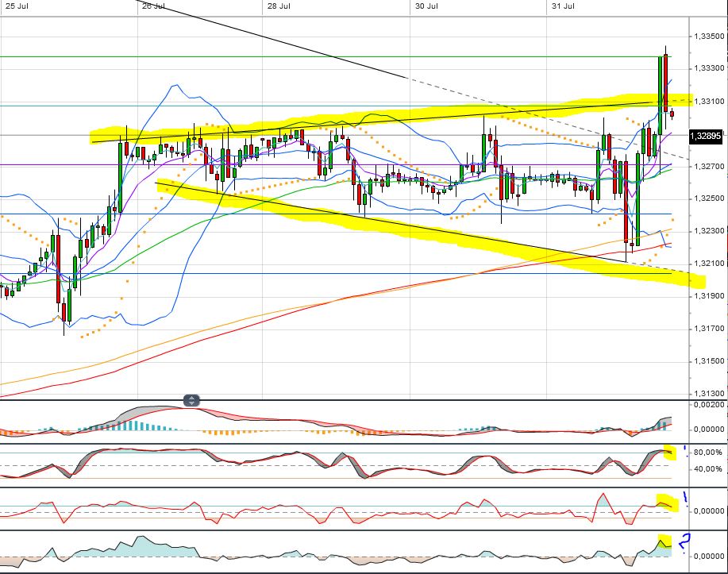Click the 40,00% stochastic scale label
The height and width of the screenshot is (574, 728).
(708, 469)
